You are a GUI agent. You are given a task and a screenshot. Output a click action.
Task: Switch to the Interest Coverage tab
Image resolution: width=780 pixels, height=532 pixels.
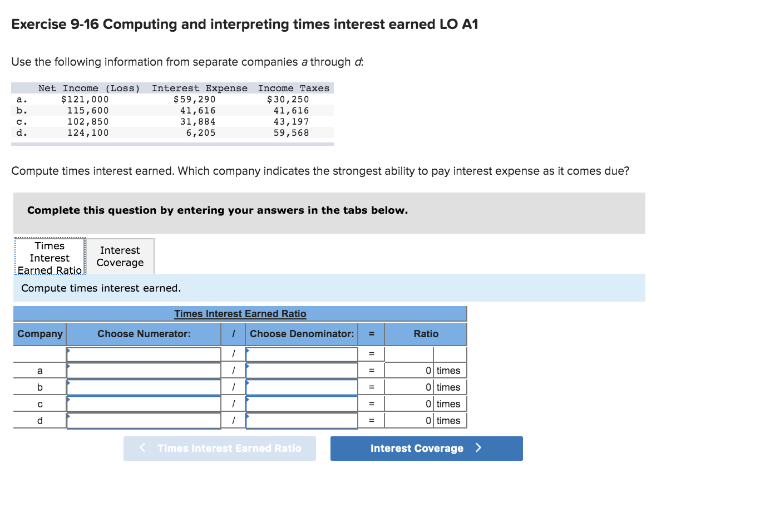point(120,256)
